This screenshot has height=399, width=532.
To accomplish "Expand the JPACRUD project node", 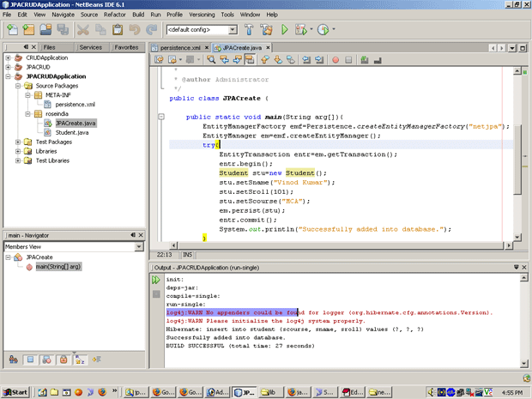I will (8, 67).
